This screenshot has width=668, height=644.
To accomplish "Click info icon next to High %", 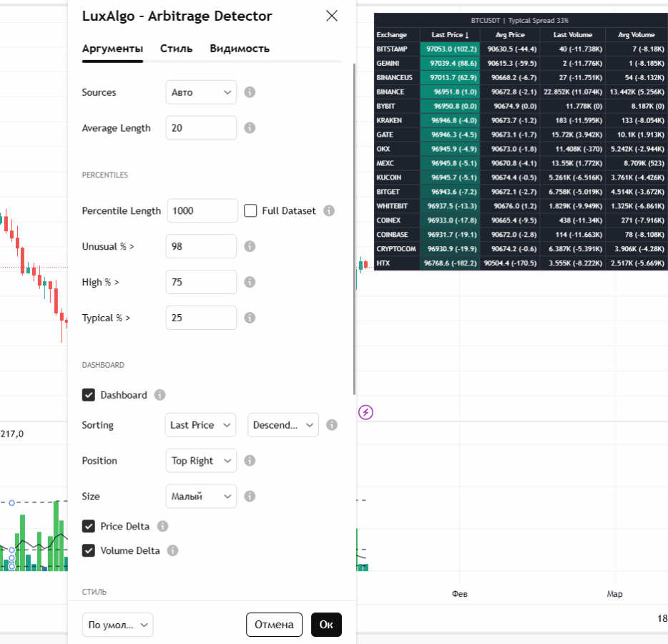I will [x=250, y=282].
